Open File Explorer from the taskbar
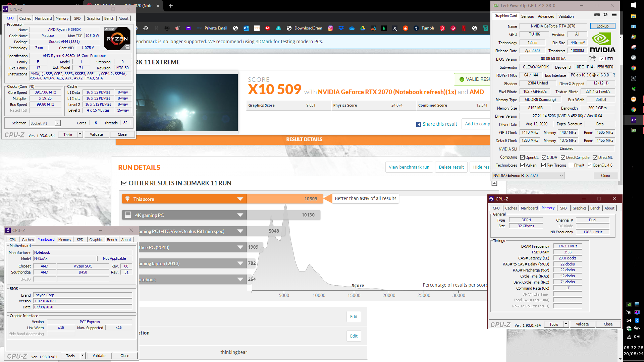Image resolution: width=644 pixels, height=362 pixels. pyautogui.click(x=633, y=16)
